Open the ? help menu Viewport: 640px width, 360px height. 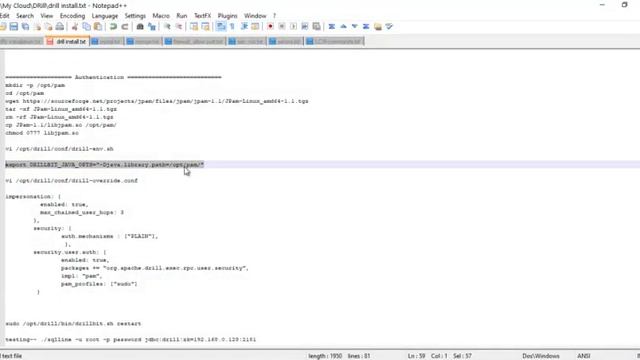point(274,16)
